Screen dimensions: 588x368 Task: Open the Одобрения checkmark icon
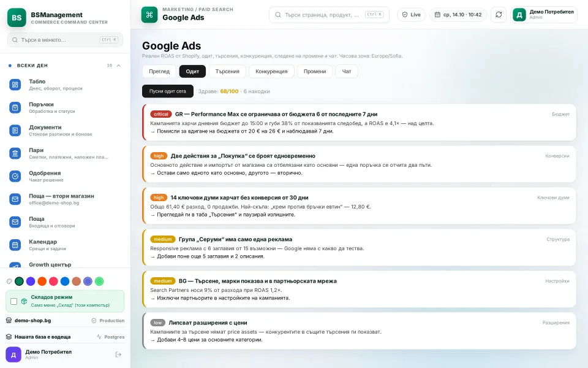[15, 176]
